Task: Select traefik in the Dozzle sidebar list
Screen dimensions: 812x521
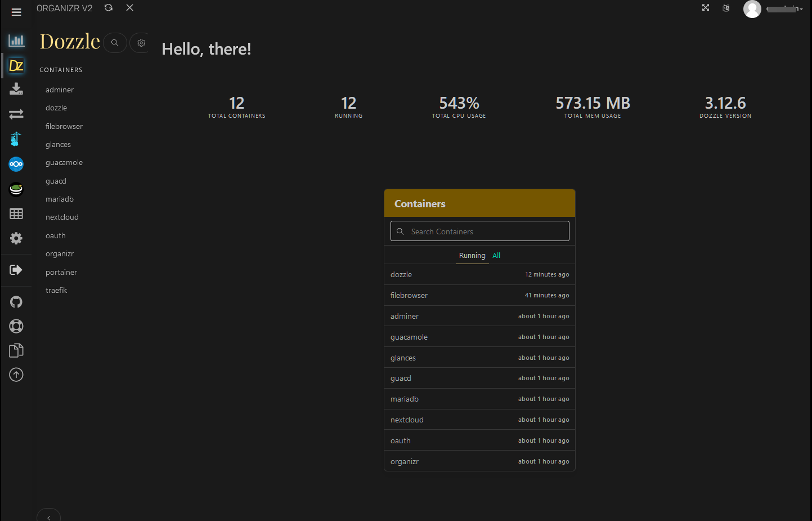Action: [x=56, y=291]
